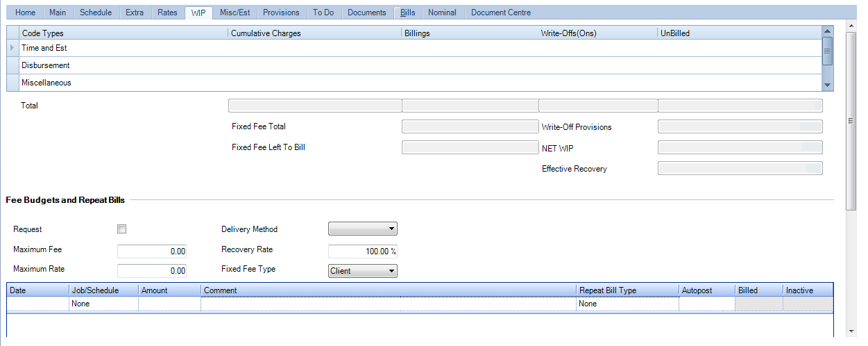Select the Disbursement row
This screenshot has width=868, height=346.
click(414, 65)
